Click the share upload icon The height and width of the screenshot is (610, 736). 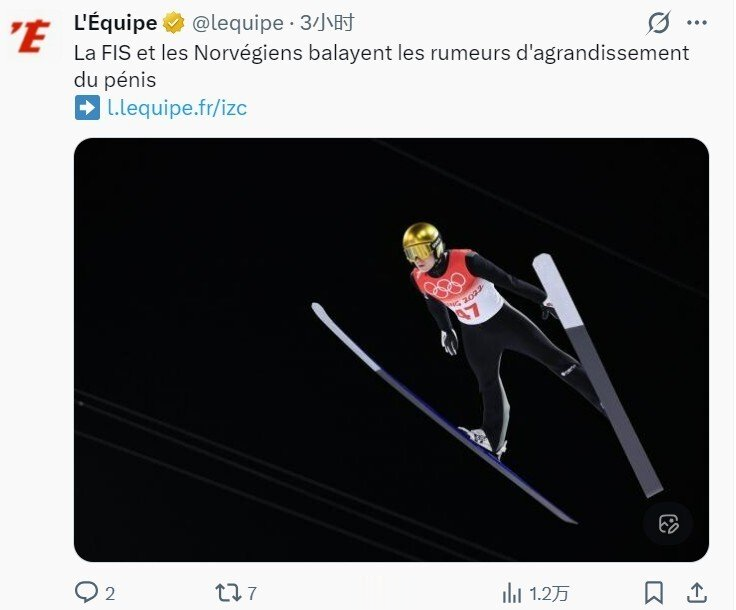pyautogui.click(x=697, y=593)
